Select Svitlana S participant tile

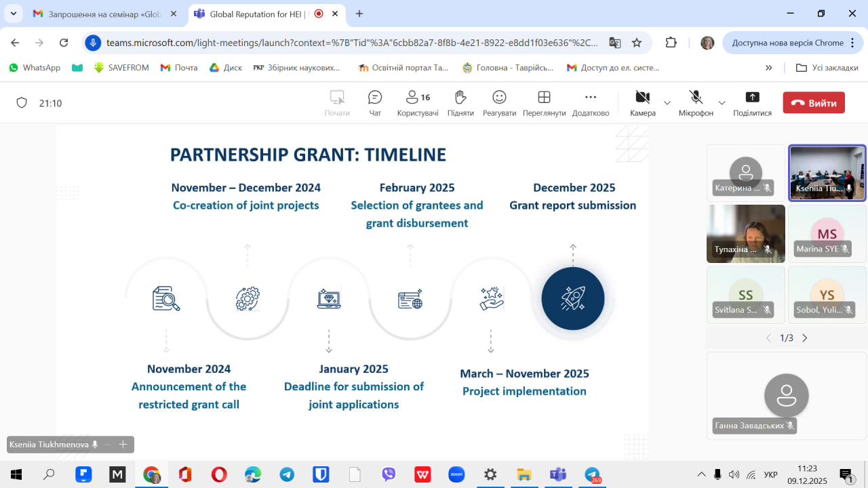[746, 295]
